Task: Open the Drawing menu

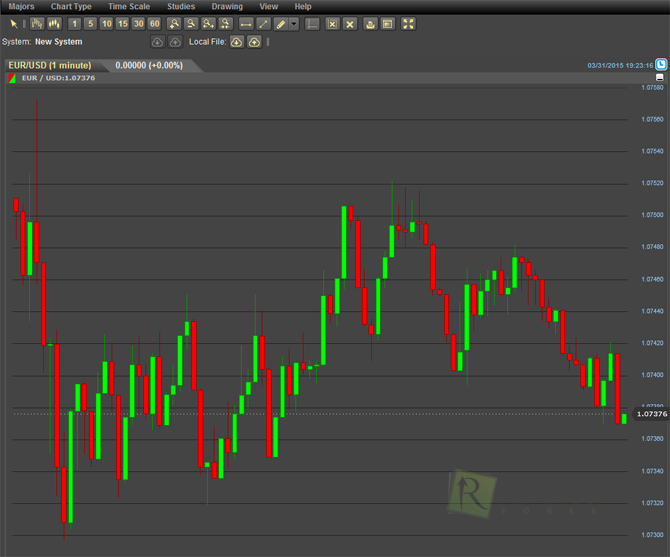Action: click(x=227, y=6)
